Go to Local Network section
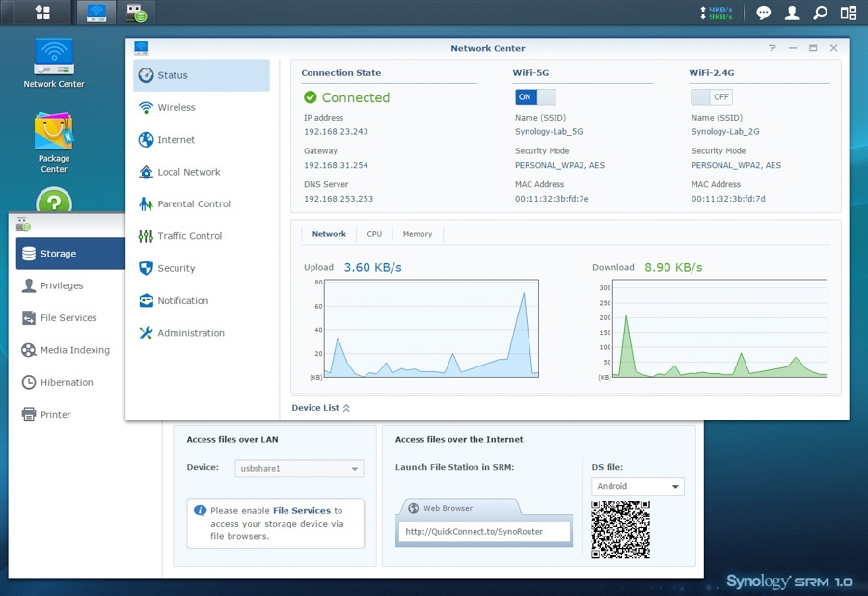 pyautogui.click(x=202, y=172)
